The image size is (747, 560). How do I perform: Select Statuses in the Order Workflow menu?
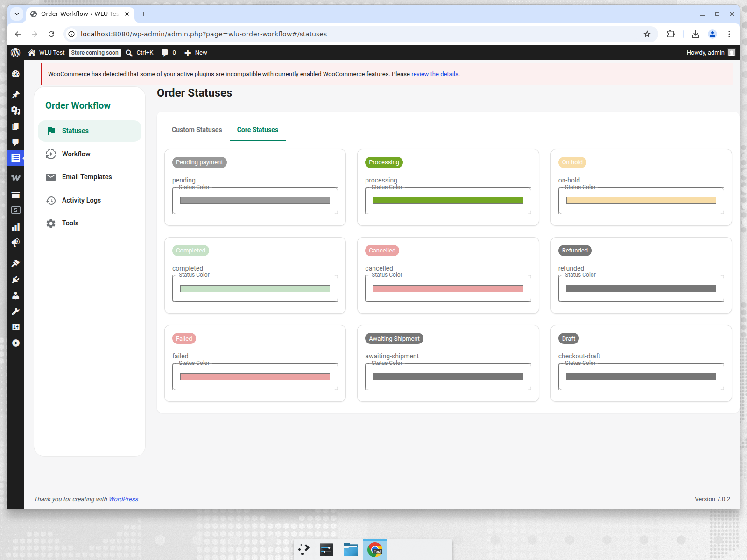pyautogui.click(x=90, y=131)
